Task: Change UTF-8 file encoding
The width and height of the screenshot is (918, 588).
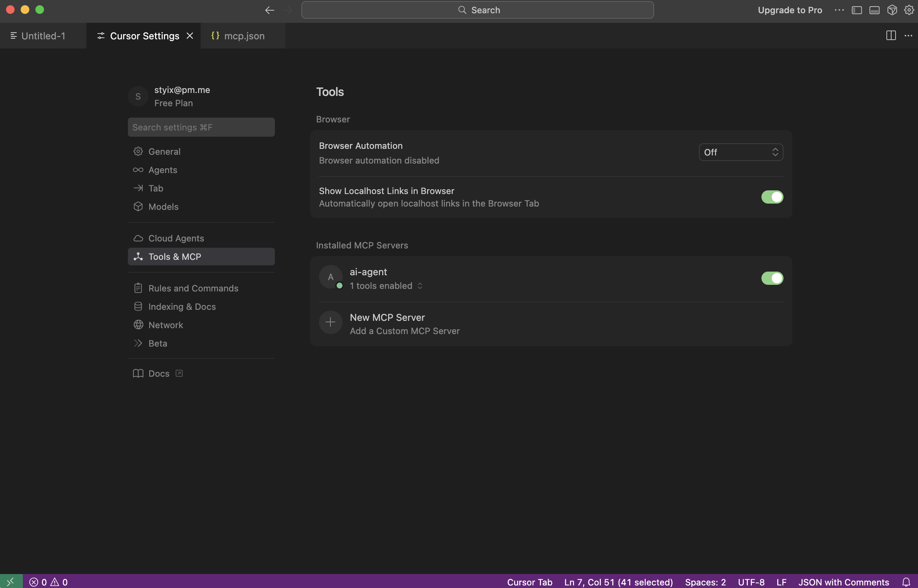Action: click(x=751, y=582)
